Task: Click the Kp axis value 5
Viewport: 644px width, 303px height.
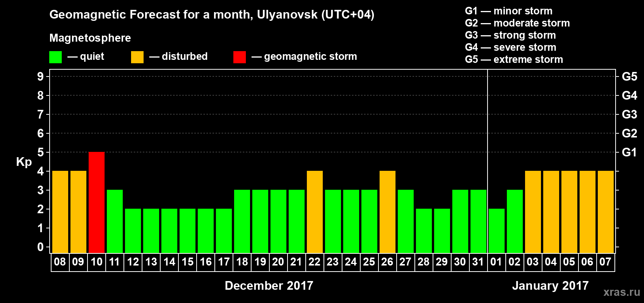Action: click(x=41, y=152)
